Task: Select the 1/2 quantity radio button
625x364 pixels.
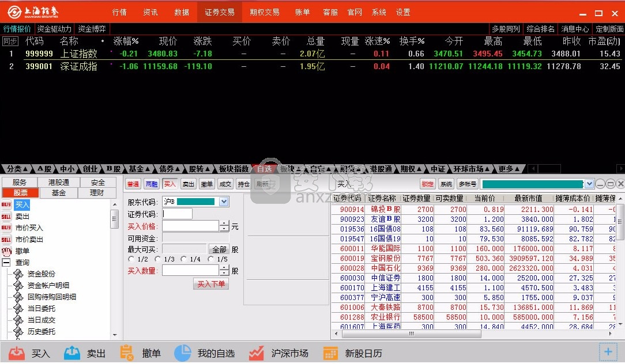Action: click(x=131, y=259)
